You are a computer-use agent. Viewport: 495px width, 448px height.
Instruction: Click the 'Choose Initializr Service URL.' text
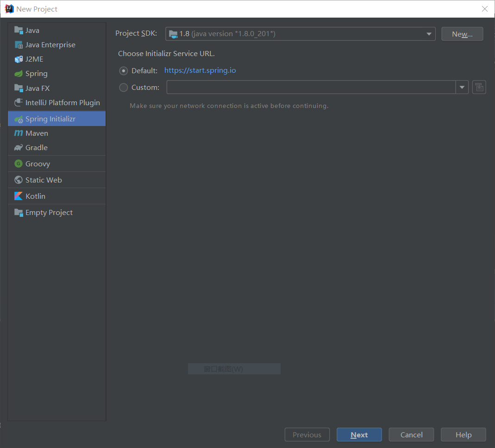pos(166,53)
